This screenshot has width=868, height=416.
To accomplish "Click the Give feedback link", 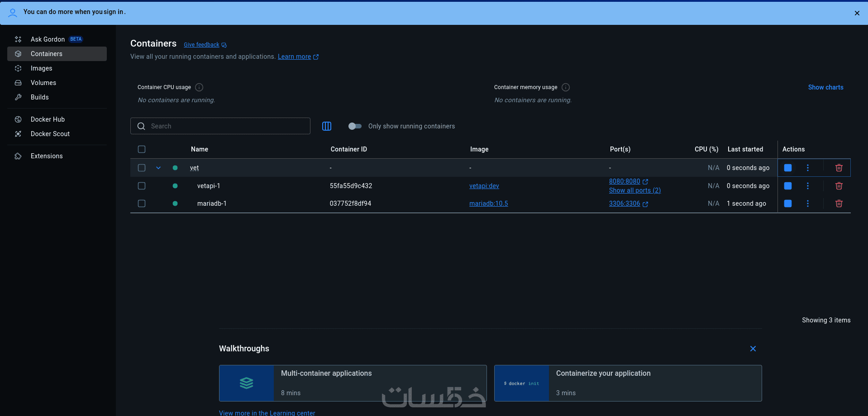I will (x=201, y=45).
